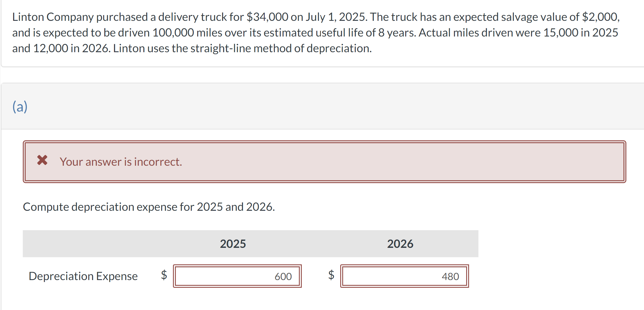Click the cross icon left of the feedback text
Viewport: 644px width, 310px height.
42,161
